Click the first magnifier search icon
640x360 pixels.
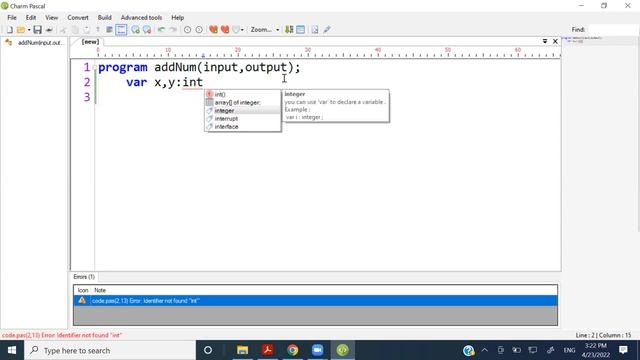[x=135, y=30]
